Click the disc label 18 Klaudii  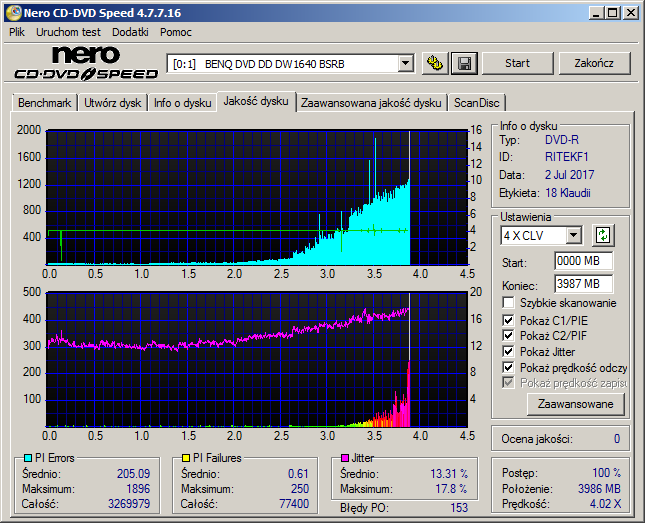point(568,193)
